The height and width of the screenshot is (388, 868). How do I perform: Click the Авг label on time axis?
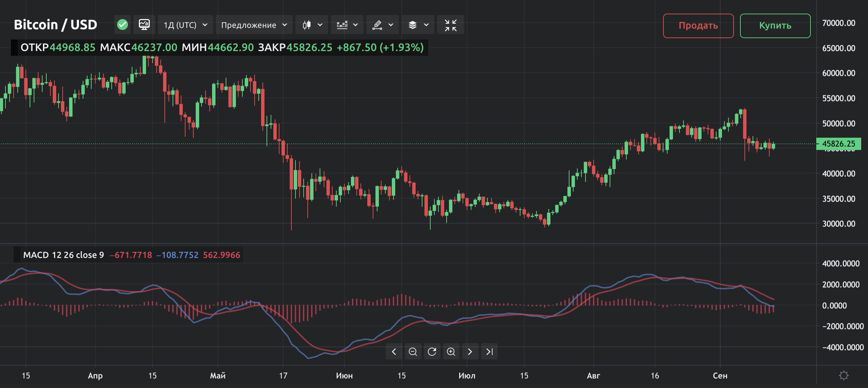pos(594,376)
